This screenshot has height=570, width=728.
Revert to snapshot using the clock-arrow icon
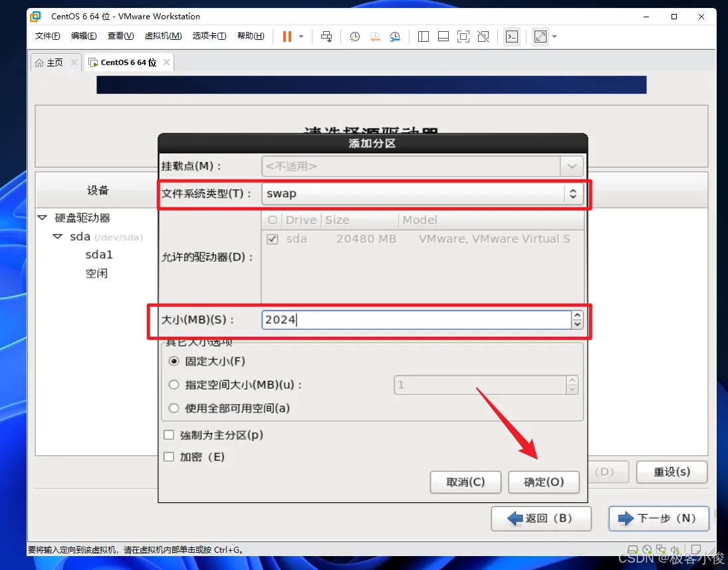(x=375, y=37)
